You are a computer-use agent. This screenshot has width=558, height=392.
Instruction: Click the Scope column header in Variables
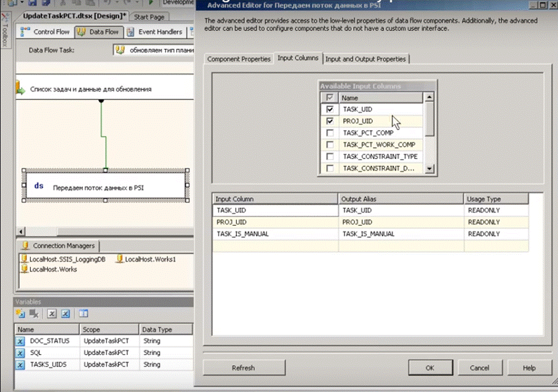click(109, 330)
